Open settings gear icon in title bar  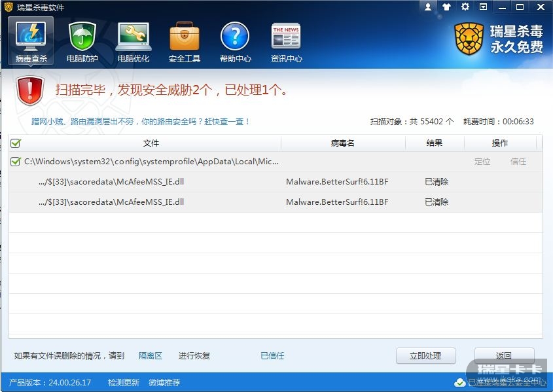point(465,7)
